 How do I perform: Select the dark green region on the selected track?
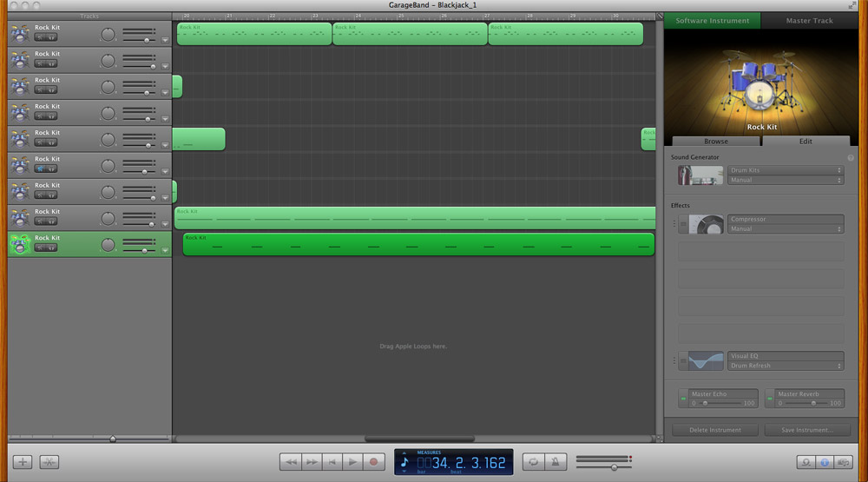pyautogui.click(x=418, y=244)
